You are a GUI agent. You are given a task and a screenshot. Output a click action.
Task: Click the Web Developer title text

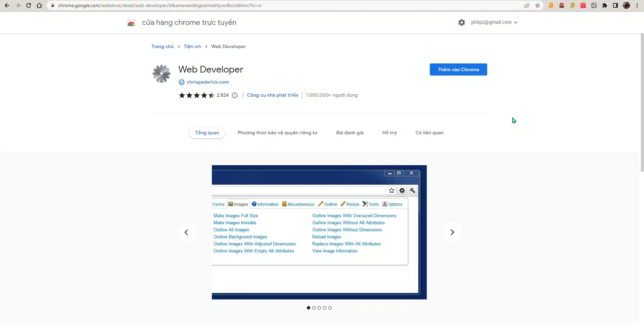pos(211,69)
